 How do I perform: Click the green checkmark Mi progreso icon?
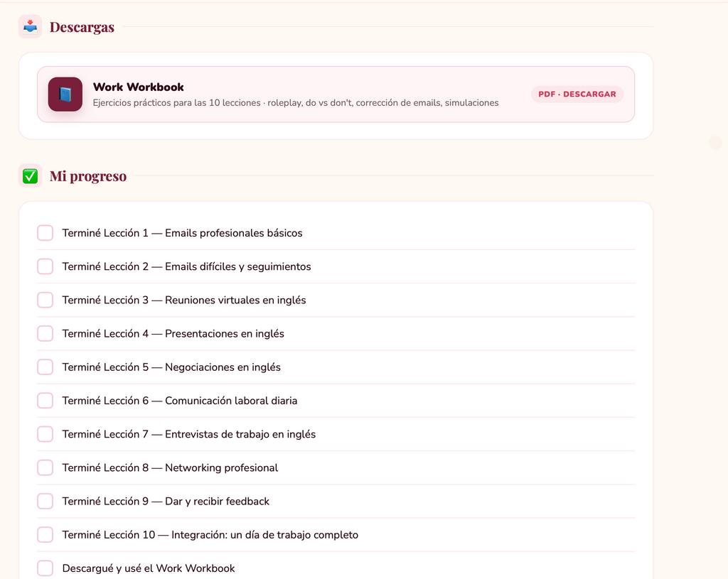point(30,176)
